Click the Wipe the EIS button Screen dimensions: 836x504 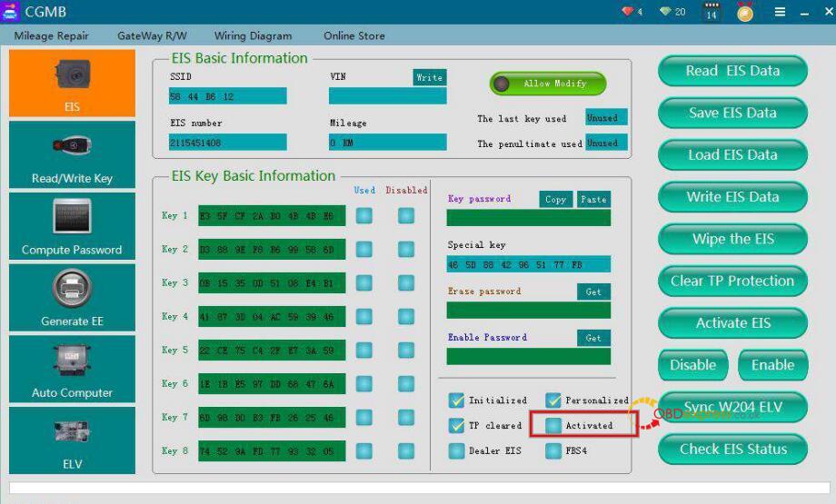[732, 239]
